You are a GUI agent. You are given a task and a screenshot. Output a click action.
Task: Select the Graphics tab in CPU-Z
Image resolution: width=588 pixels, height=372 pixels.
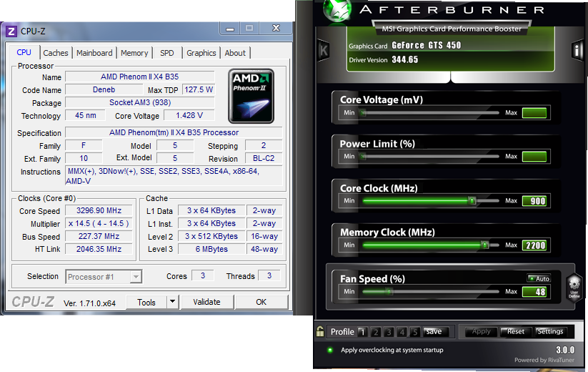[201, 53]
